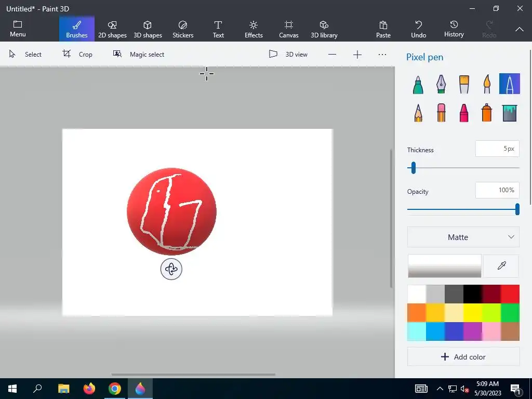This screenshot has height=399, width=532.
Task: Open the taskbar search
Action: point(37,389)
